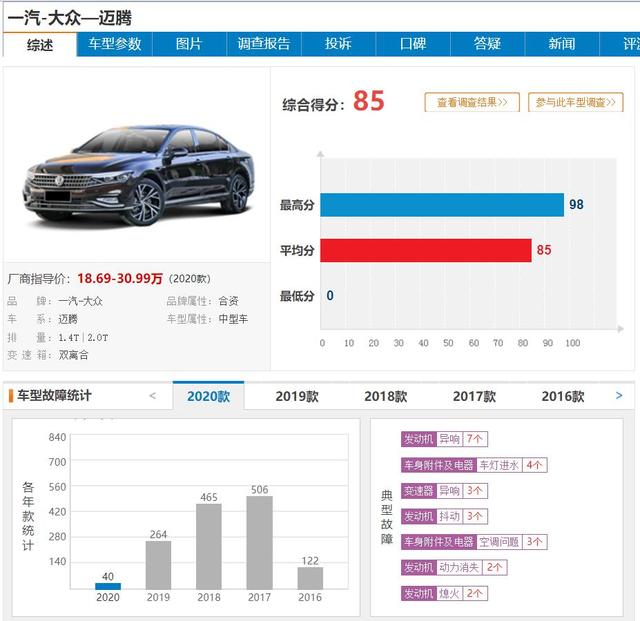Click the gearbox value 双离合
640x621 pixels.
[x=73, y=355]
